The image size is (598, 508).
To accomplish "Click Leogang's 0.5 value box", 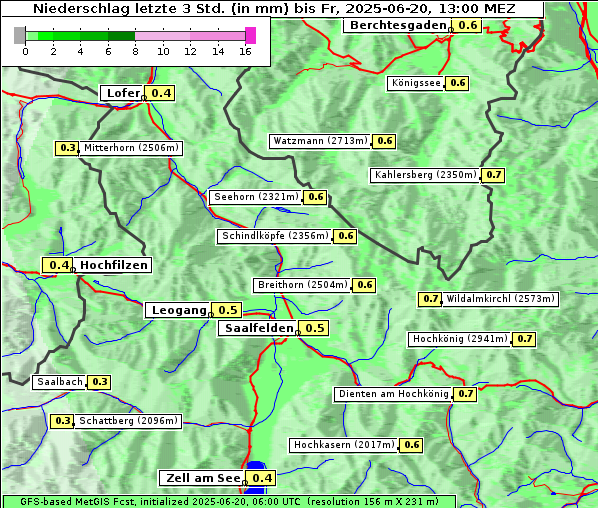I will coord(227,310).
